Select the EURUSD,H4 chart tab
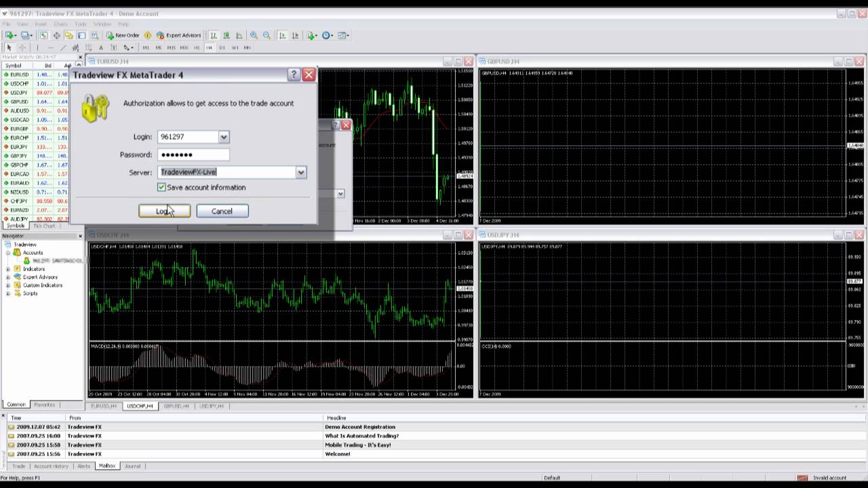The width and height of the screenshot is (868, 488). pos(104,405)
